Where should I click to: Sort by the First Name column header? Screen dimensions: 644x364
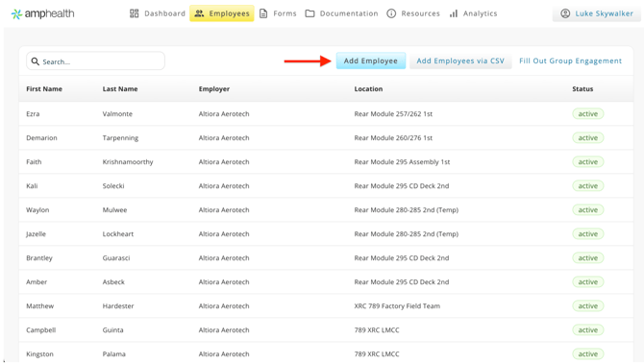coord(44,88)
